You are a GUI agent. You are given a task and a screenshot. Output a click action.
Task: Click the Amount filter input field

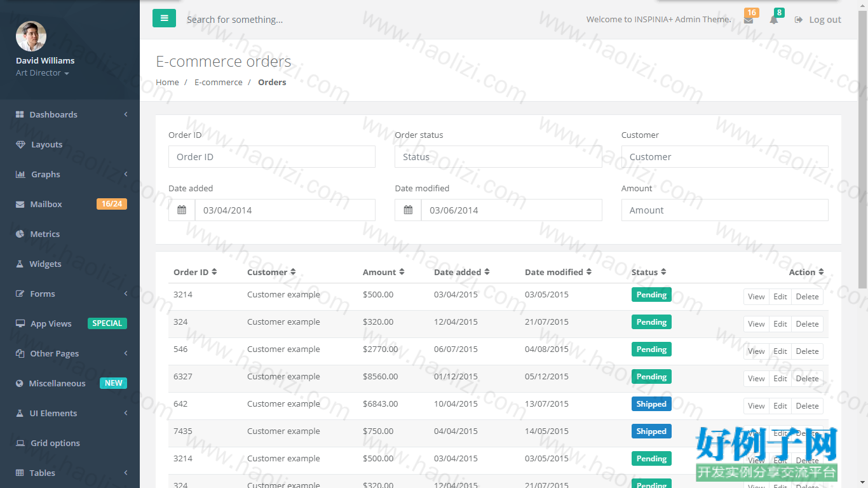[725, 210]
